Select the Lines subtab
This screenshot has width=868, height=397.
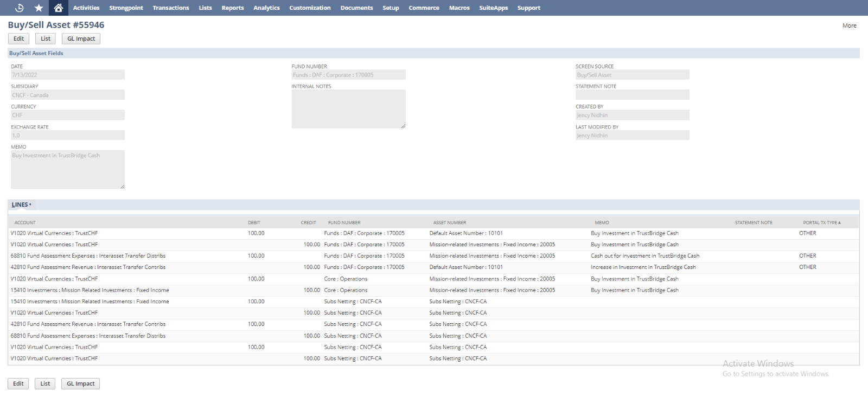[x=21, y=204]
